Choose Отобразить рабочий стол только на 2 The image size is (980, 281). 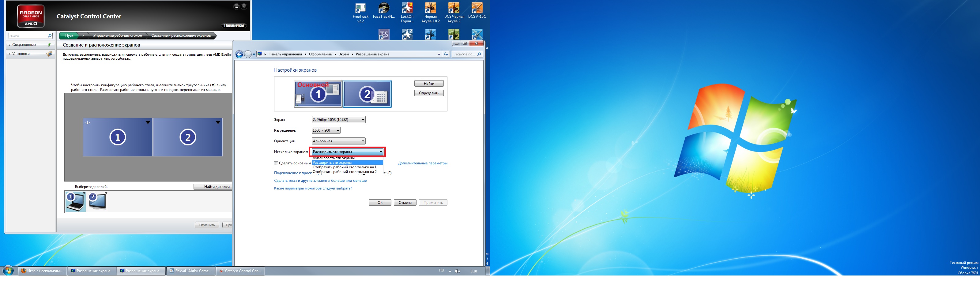(x=347, y=171)
